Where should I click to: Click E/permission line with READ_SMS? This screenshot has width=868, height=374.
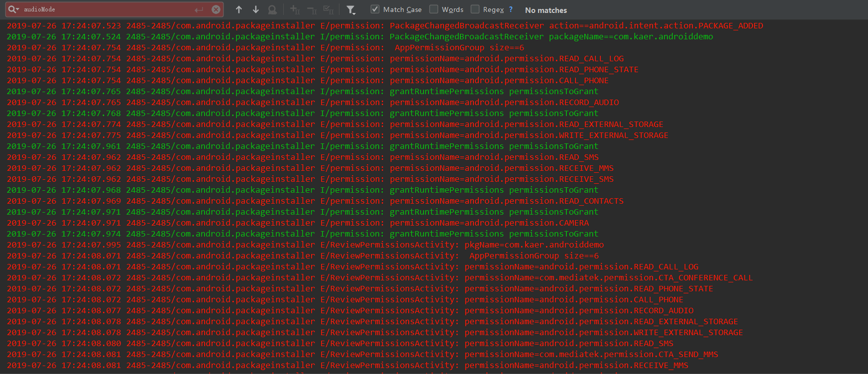tap(303, 157)
